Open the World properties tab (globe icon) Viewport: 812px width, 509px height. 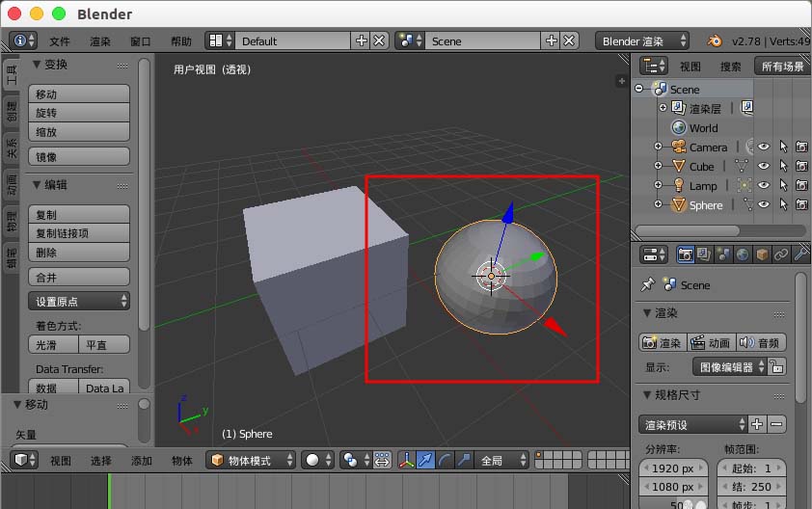pos(743,254)
